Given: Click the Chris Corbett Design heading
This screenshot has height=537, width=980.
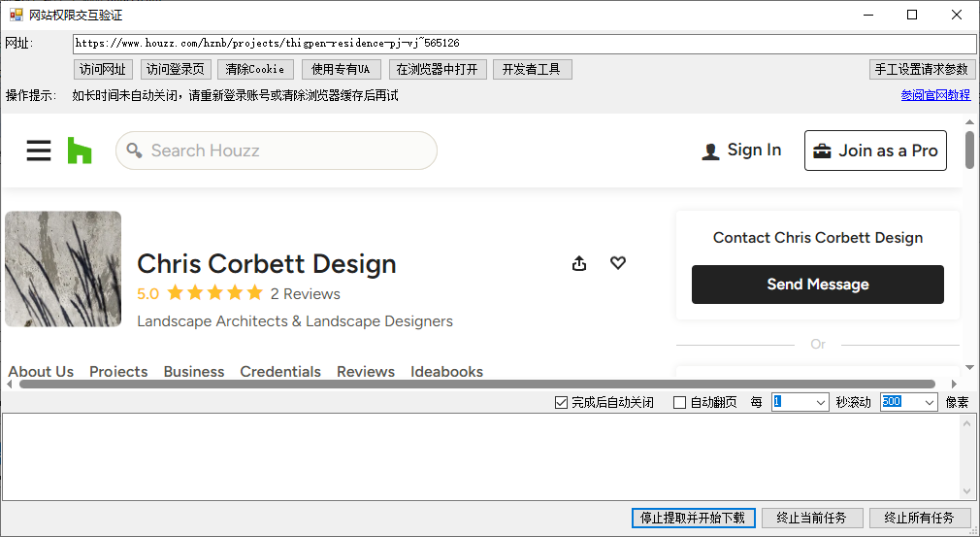Looking at the screenshot, I should [x=267, y=264].
